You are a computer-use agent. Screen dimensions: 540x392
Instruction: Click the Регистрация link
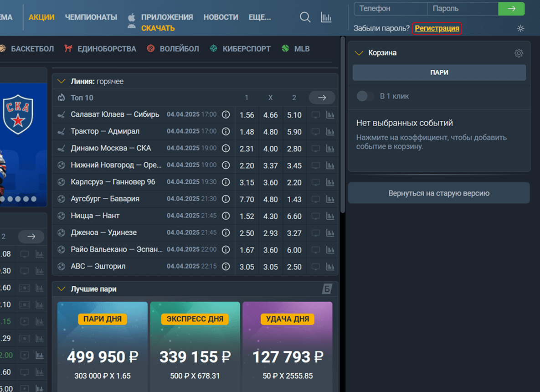click(x=437, y=28)
